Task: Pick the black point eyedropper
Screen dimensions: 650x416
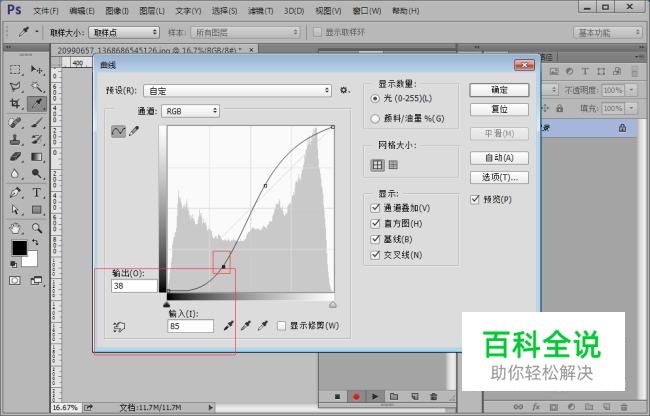Action: (x=228, y=326)
